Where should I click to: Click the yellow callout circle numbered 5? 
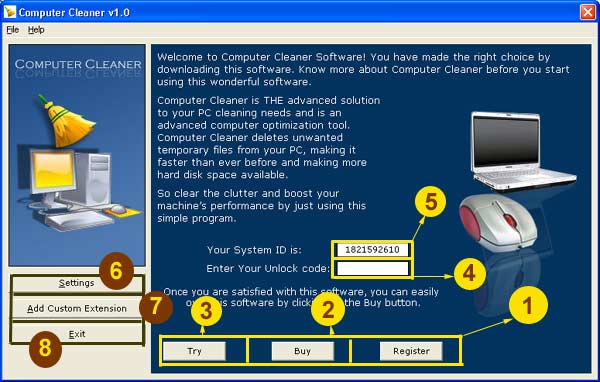(430, 202)
